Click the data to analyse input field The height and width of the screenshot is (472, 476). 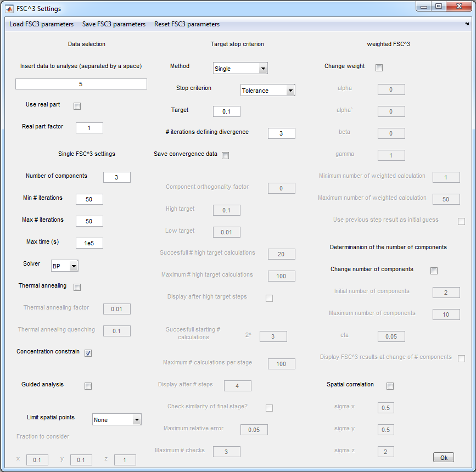(81, 84)
